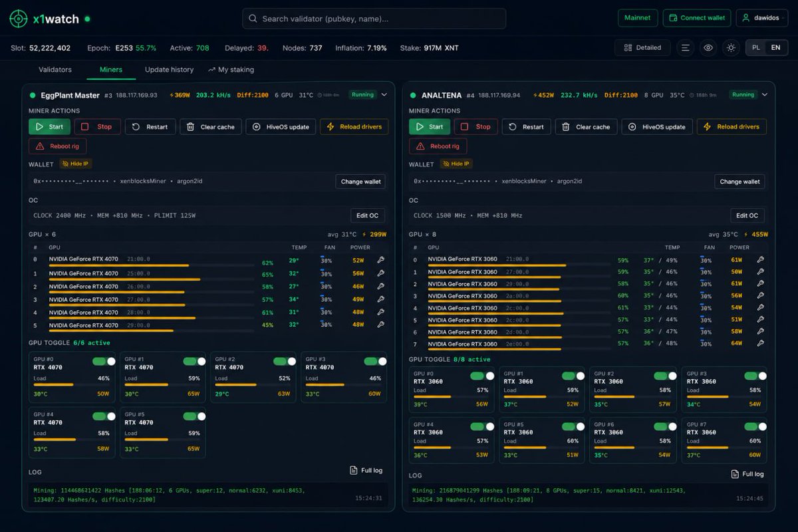Viewport: 798px width, 532px height.
Task: Toggle ANALTENA GPU #0 RTX 3060 switch
Action: [481, 376]
